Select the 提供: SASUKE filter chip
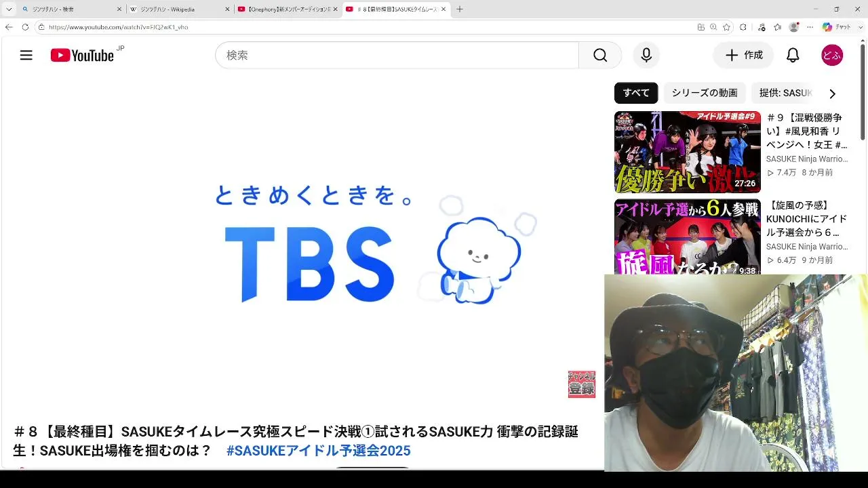Viewport: 868px width, 488px height. click(x=785, y=93)
